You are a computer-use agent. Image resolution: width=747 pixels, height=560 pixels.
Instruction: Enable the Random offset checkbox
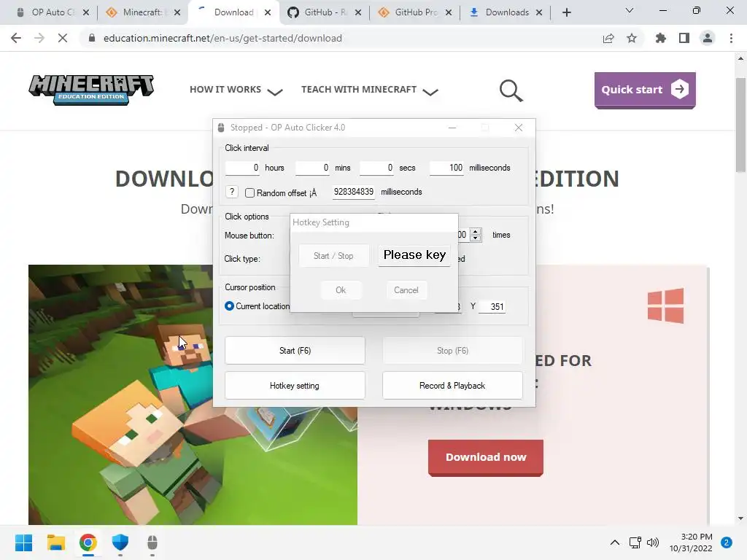(x=249, y=192)
